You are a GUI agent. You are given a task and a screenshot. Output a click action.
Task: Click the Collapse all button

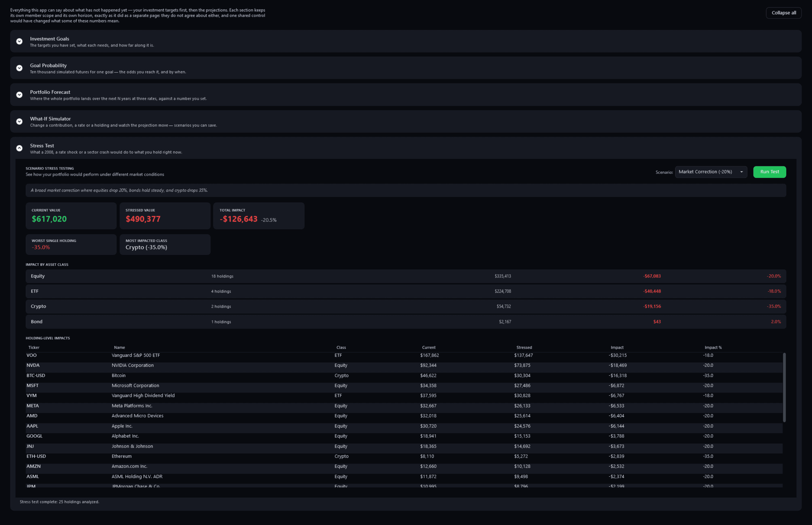(783, 13)
